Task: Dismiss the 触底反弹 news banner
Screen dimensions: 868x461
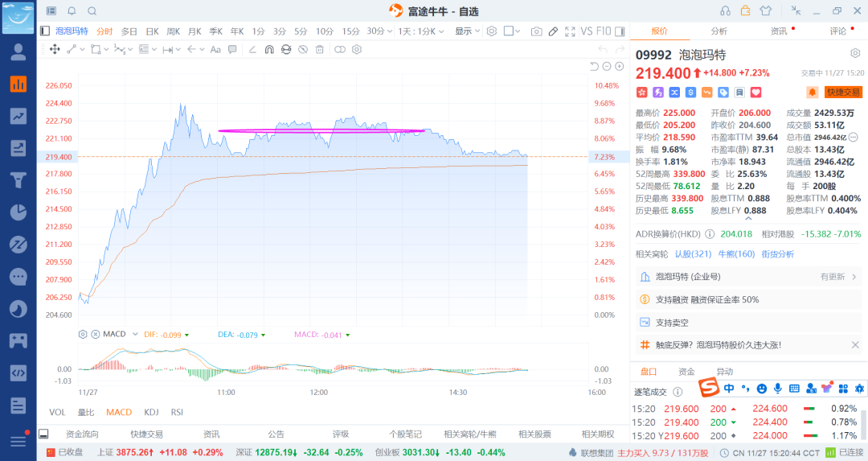Action: [855, 344]
